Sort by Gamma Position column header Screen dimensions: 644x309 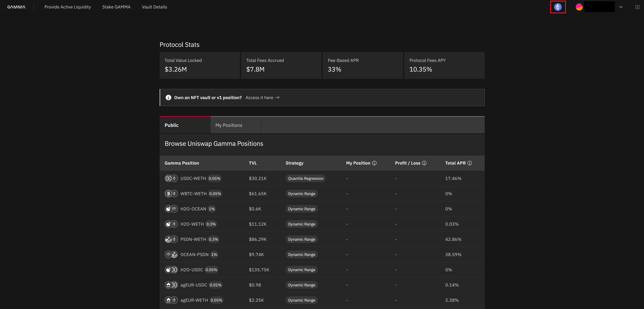coord(182,163)
